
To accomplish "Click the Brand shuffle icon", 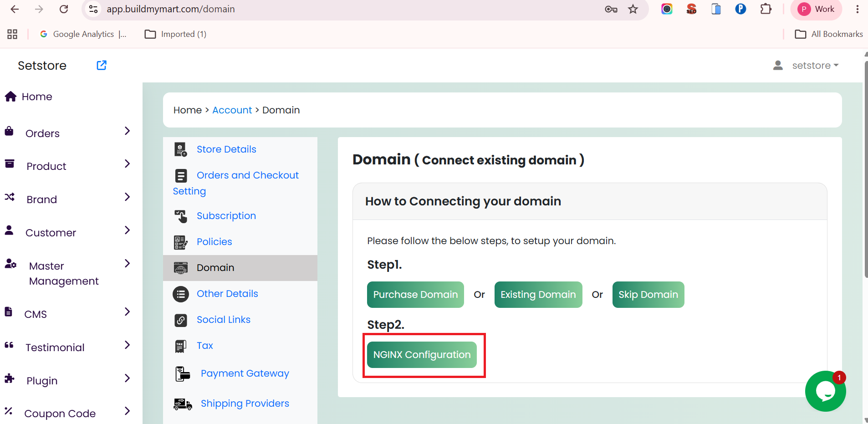I will tap(10, 197).
